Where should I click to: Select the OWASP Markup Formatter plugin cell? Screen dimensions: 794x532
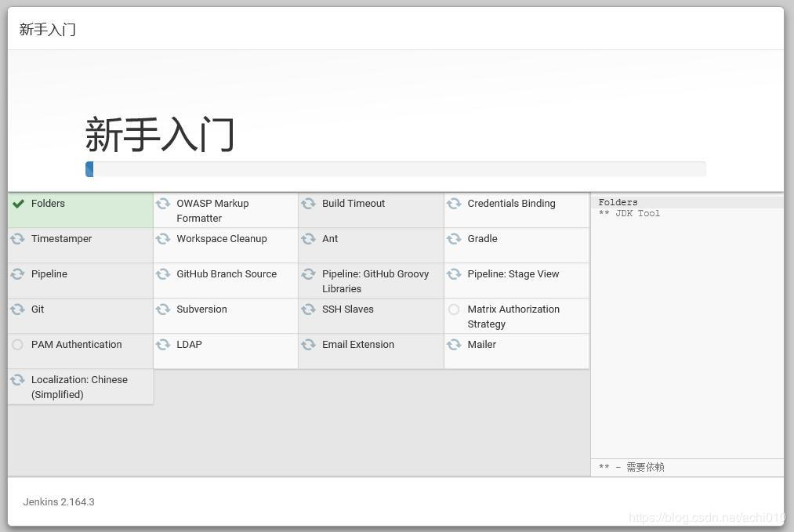(212, 210)
